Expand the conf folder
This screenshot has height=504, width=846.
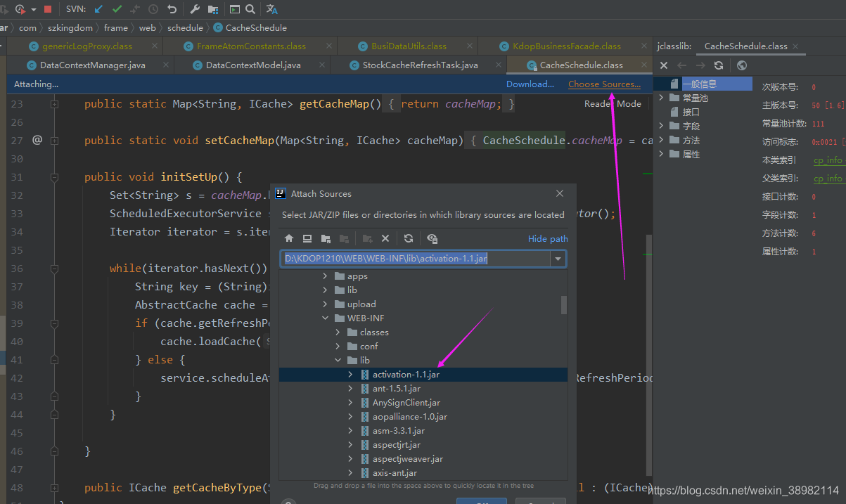pyautogui.click(x=338, y=346)
